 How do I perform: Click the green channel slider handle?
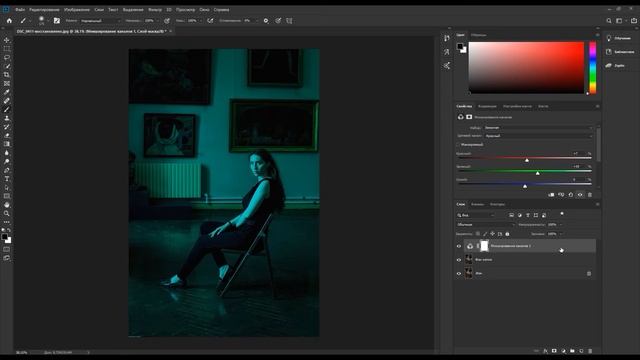(538, 173)
